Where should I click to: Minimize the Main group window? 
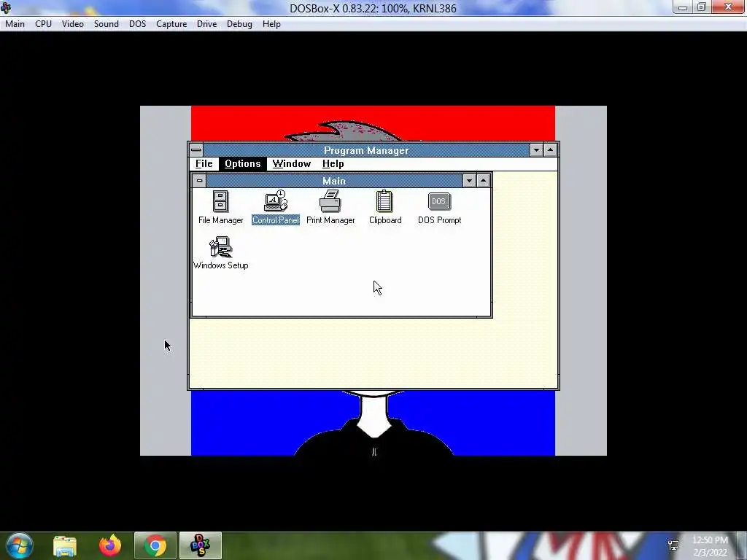tap(469, 181)
